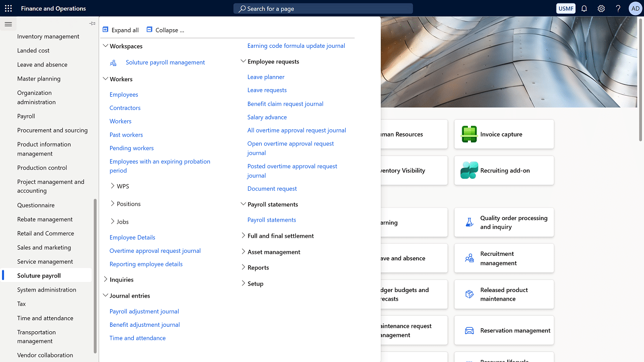644x362 pixels.
Task: Select Payroll in the navigation pane
Action: (26, 116)
